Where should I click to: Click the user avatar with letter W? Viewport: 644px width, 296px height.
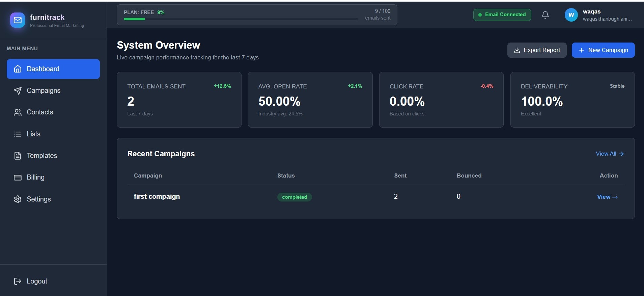click(x=571, y=15)
